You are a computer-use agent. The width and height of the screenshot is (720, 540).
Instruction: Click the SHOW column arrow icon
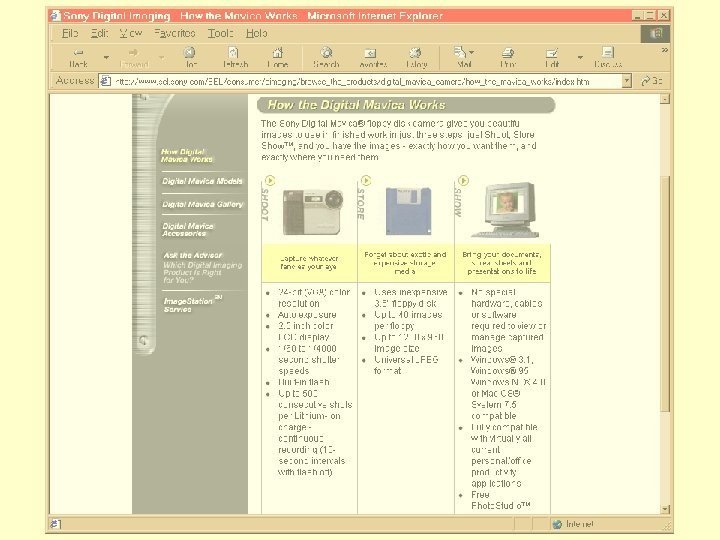coord(463,180)
